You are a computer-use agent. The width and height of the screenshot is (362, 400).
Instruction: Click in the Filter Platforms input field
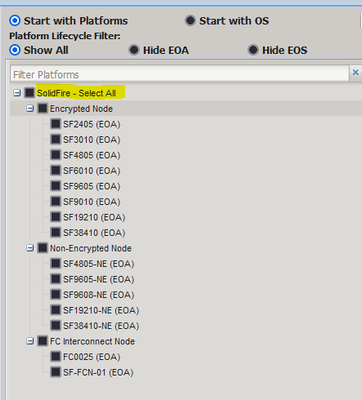tap(180, 74)
